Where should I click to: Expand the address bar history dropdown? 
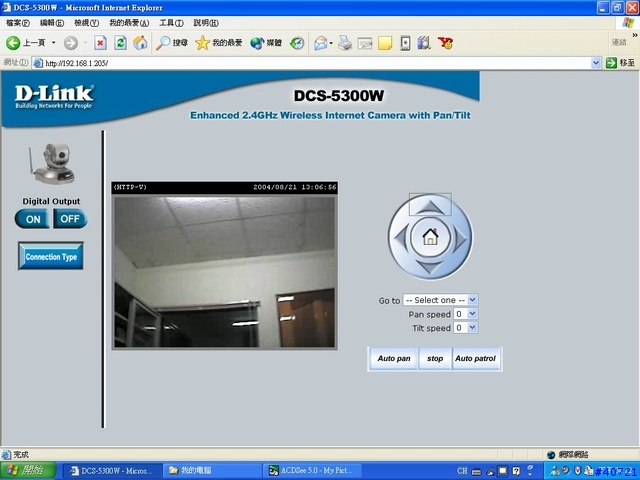(596, 63)
